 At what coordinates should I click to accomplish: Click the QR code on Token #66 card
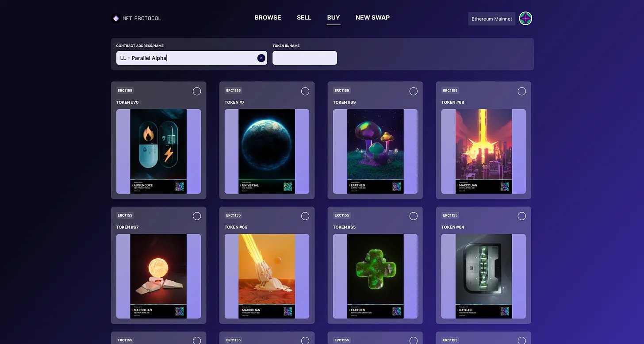coord(288,311)
